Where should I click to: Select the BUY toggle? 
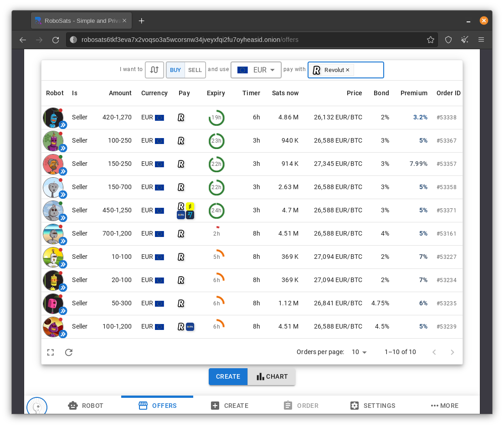pyautogui.click(x=175, y=70)
